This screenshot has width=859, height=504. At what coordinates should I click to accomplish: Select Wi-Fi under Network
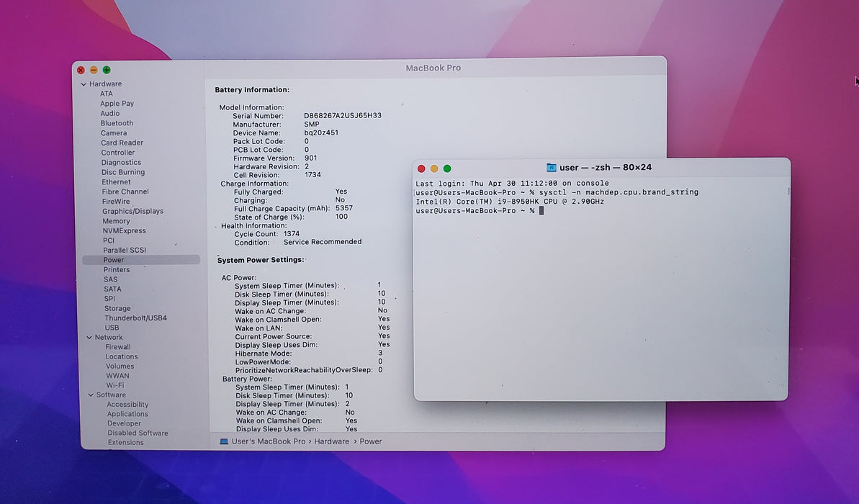click(x=115, y=385)
